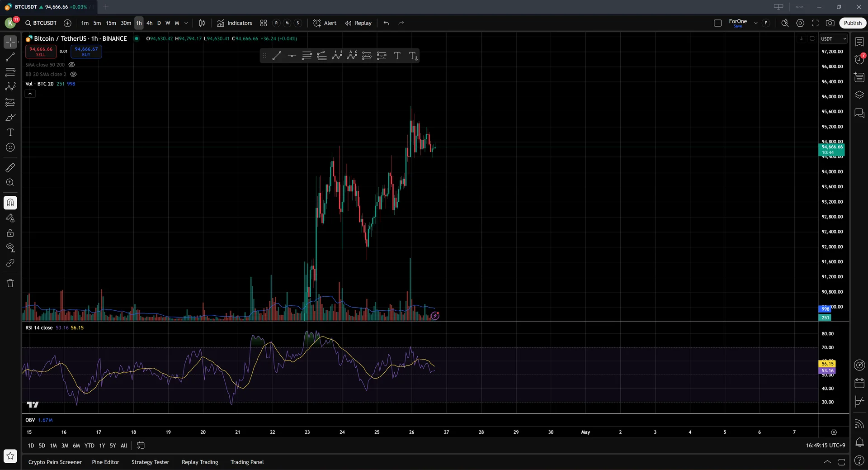Image resolution: width=868 pixels, height=470 pixels.
Task: Open the Crypto Pairs Screener tab
Action: pyautogui.click(x=55, y=462)
